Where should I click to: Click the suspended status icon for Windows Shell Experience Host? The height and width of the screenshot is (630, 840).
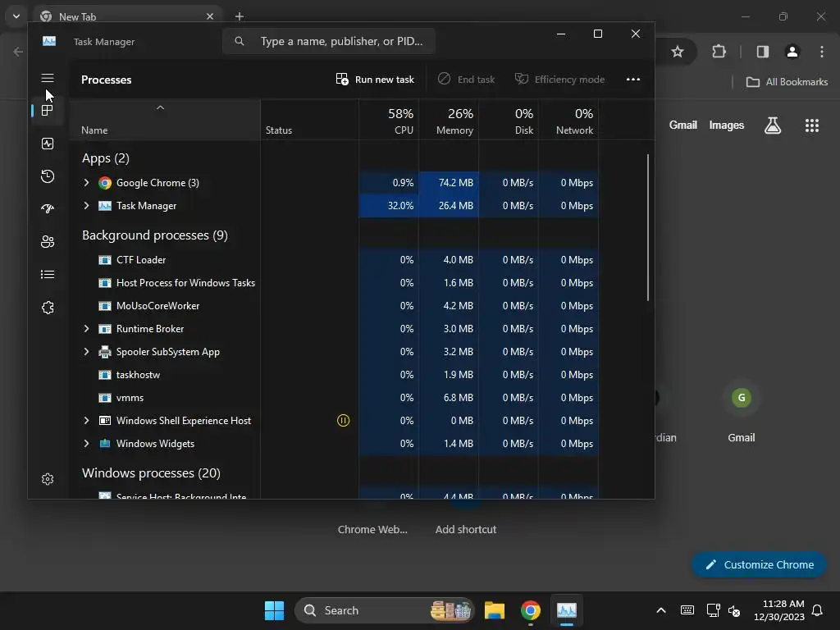coord(344,421)
